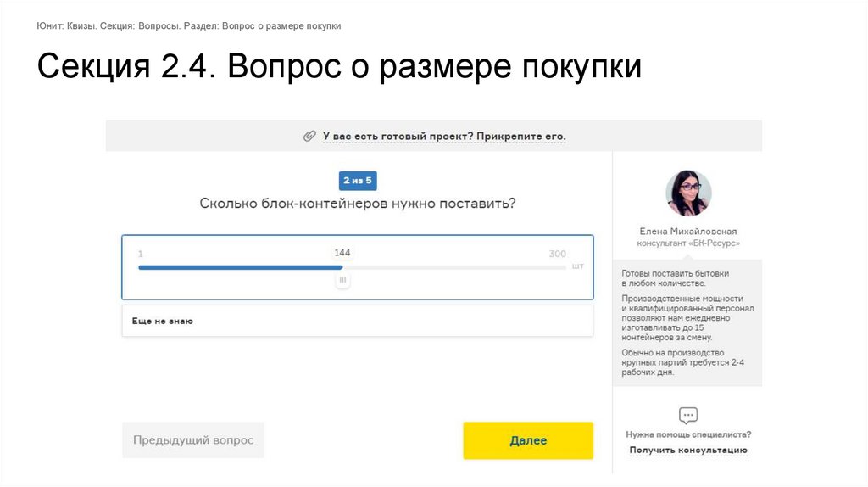This screenshot has height=487, width=868.
Task: Click the 'Нужна помощь специалиста?' text
Action: [x=688, y=434]
